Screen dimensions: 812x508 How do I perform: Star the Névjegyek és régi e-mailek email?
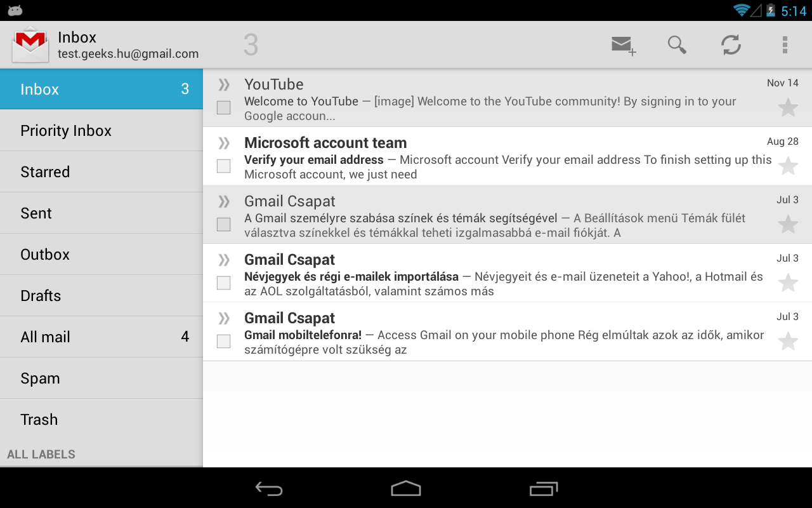pyautogui.click(x=788, y=283)
